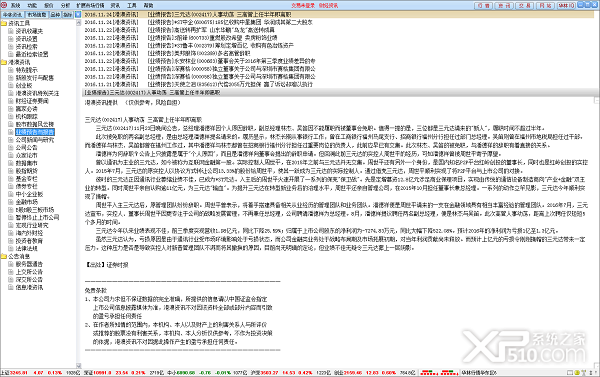600x377 pixels.
Task: Select the 投资者教育 tree item
Action: point(29,241)
